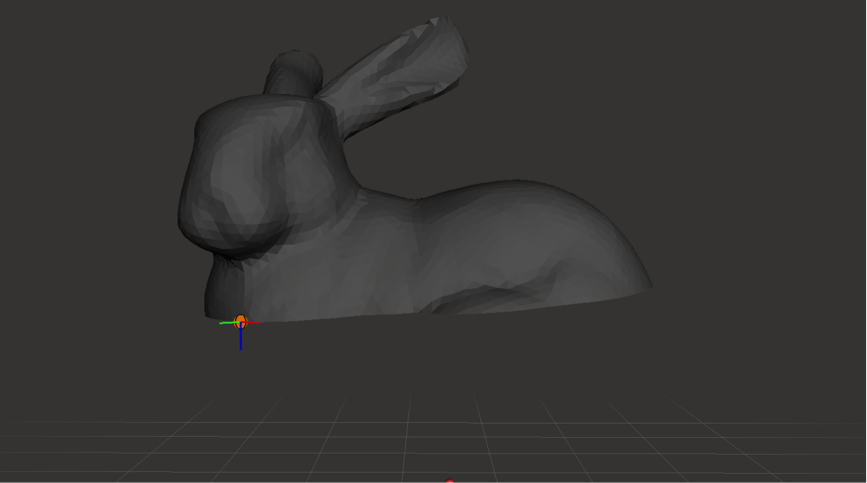The height and width of the screenshot is (483, 867).
Task: Click the orange origin sphere of the gizmo
Action: coord(240,321)
